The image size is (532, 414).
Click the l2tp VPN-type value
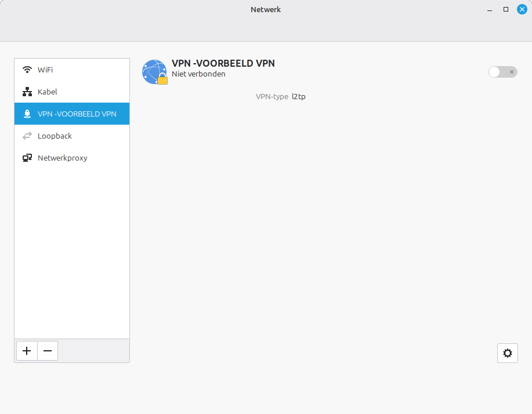click(299, 96)
